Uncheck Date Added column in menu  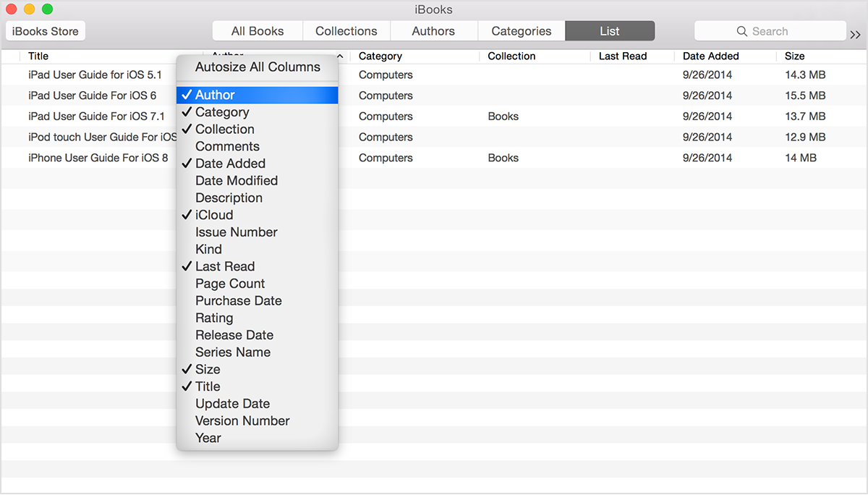[x=257, y=164]
